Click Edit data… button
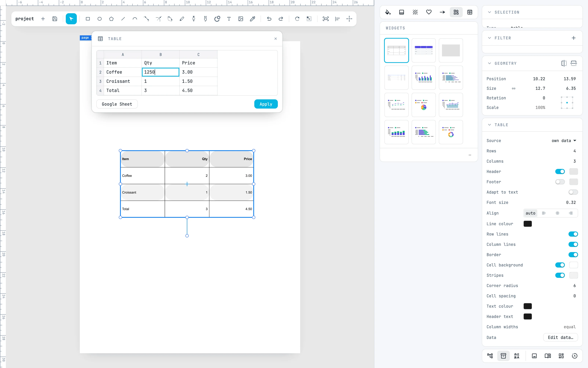The height and width of the screenshot is (368, 588). 560,337
